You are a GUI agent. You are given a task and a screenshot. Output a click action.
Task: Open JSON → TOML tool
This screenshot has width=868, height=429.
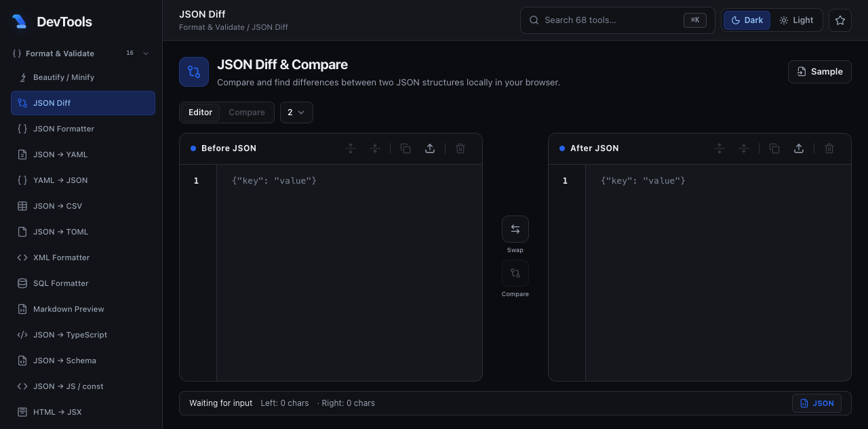(x=83, y=232)
